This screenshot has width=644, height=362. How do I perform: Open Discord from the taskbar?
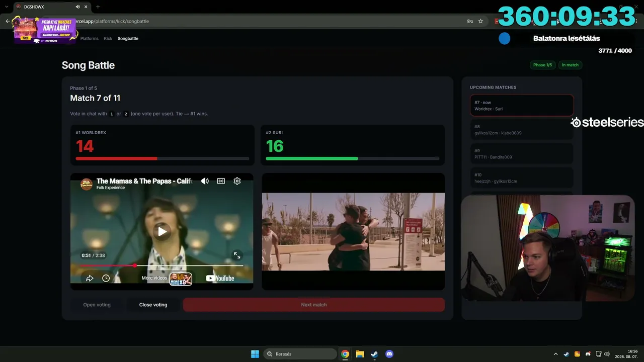[389, 354]
